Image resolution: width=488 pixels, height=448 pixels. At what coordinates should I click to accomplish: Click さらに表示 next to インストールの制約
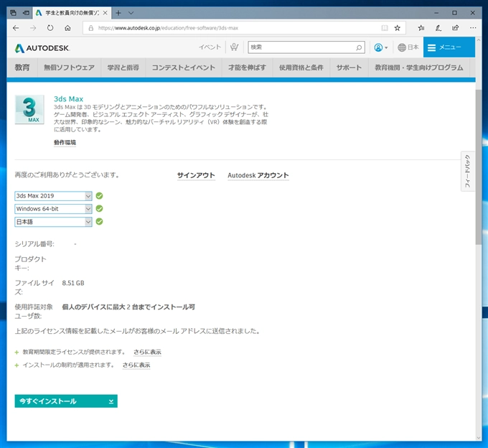(136, 365)
